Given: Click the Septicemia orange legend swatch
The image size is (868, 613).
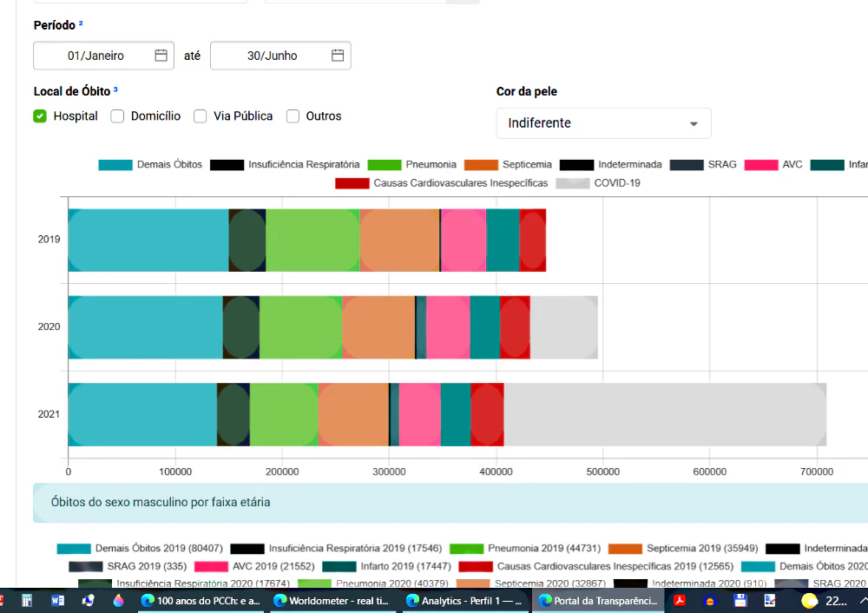Looking at the screenshot, I should pos(481,165).
